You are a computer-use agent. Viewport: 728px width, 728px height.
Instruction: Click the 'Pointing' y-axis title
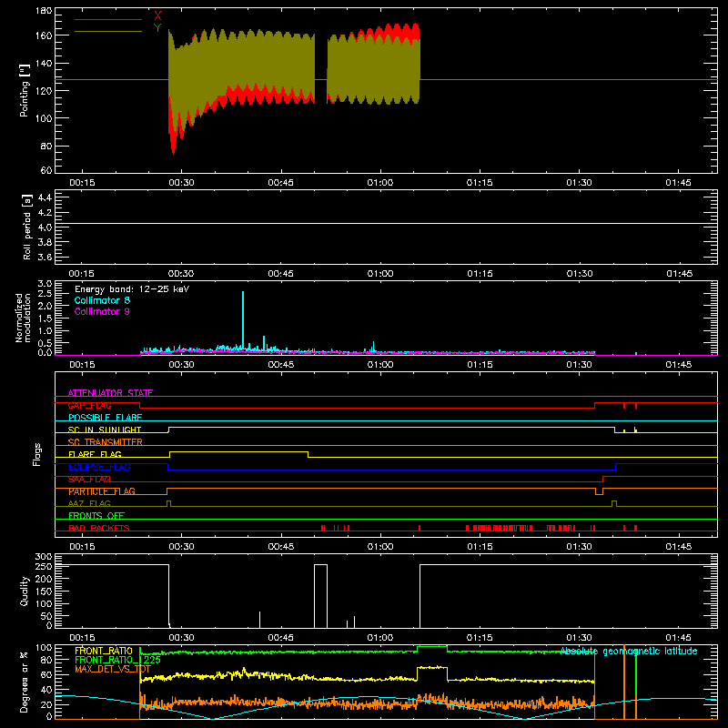[x=25, y=90]
